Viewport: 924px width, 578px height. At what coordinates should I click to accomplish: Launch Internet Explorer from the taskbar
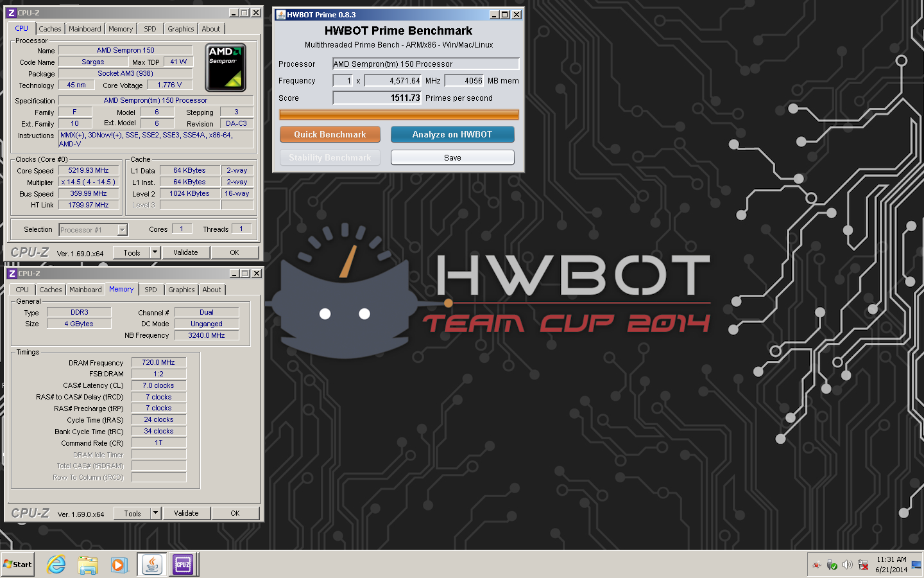56,565
